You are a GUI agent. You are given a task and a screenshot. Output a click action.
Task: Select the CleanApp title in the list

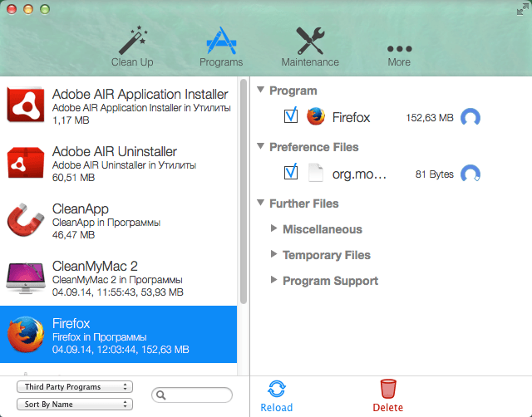pos(81,208)
